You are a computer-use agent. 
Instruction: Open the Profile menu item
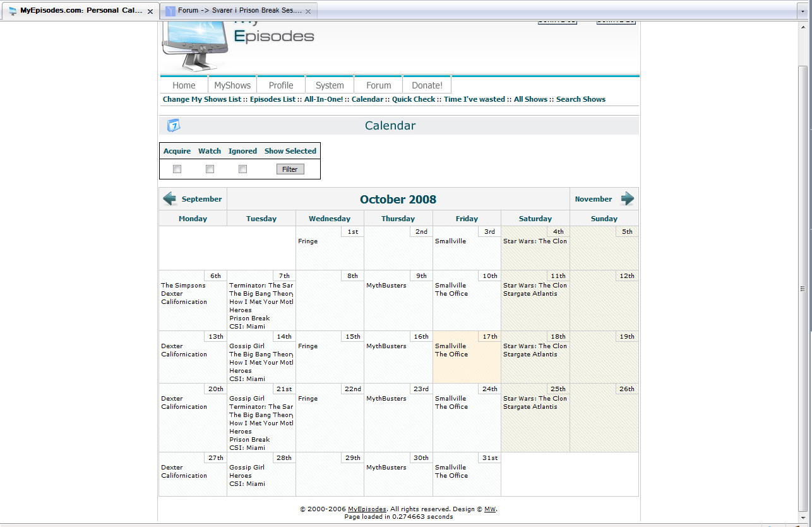click(281, 85)
